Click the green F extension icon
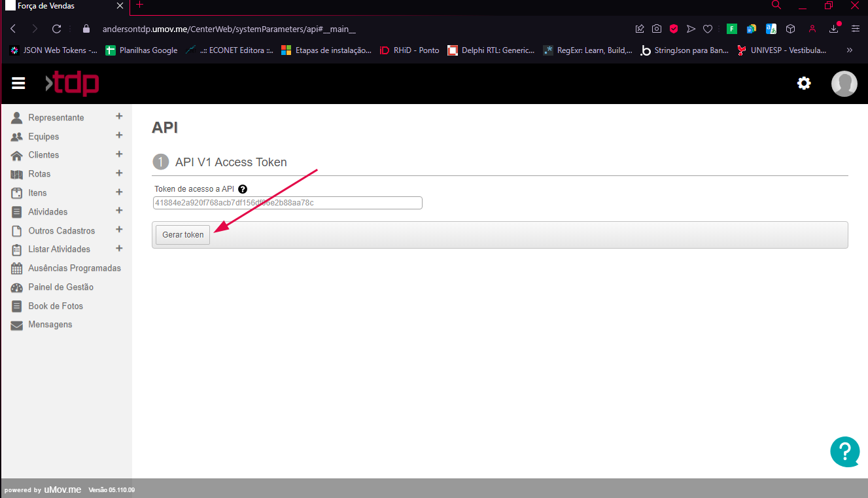868x498 pixels. 732,29
